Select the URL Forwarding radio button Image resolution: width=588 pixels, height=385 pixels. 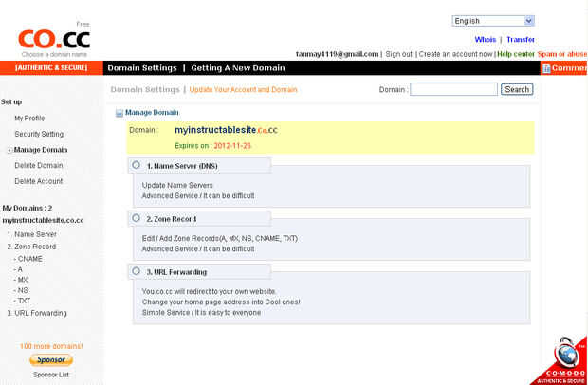point(137,270)
